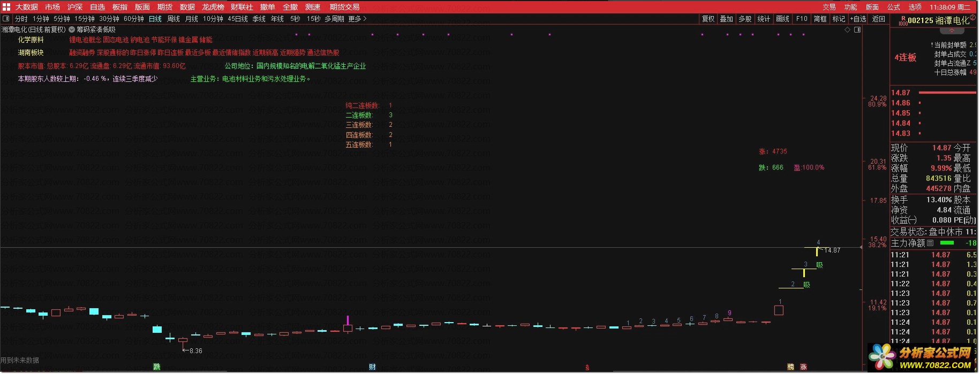Viewport: 980px width, 374px height.
Task: Switch to the 60分钟 period tab
Action: point(134,19)
